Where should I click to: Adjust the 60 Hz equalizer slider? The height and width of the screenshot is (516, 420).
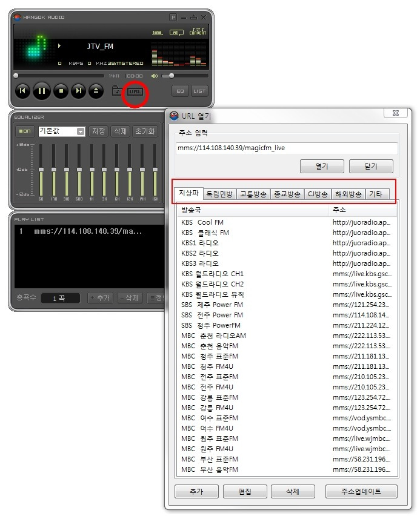coord(41,170)
